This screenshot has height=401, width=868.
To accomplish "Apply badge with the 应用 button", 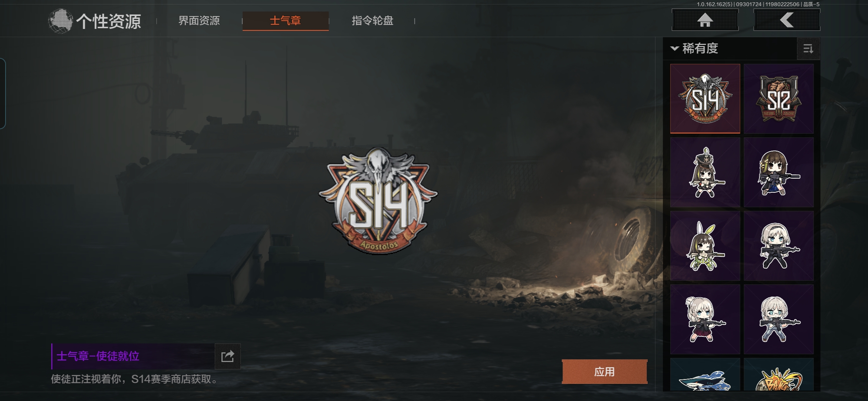I will (605, 372).
